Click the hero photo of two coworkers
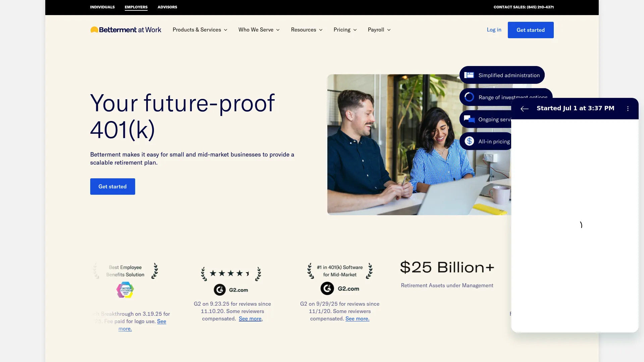 point(419,145)
